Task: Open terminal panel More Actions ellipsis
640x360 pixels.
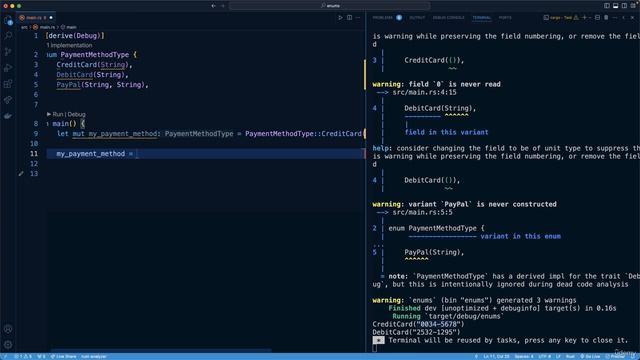Action: (615, 18)
